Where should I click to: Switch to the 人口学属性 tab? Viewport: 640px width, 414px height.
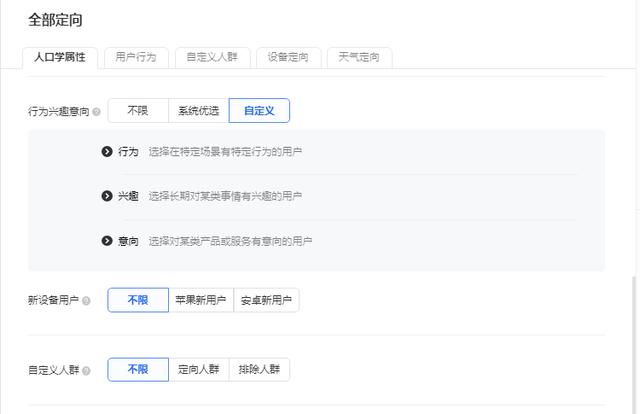(x=60, y=57)
